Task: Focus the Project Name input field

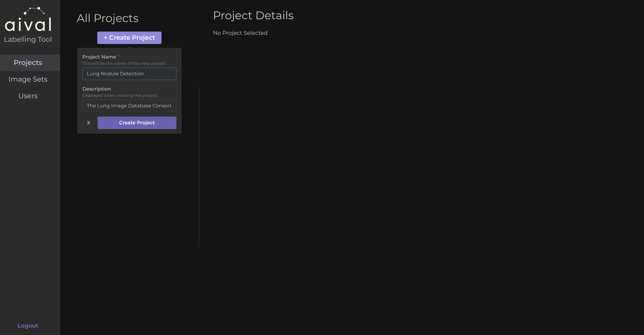Action: click(x=129, y=74)
